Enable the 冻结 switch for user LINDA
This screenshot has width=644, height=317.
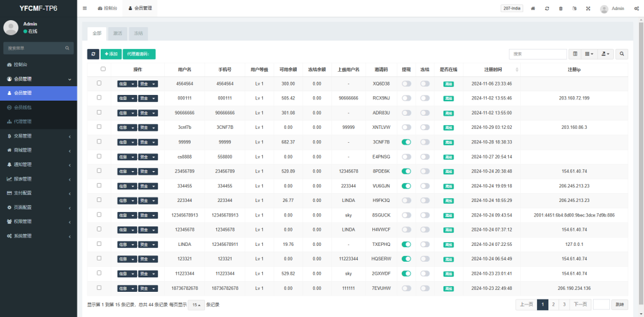pyautogui.click(x=425, y=244)
